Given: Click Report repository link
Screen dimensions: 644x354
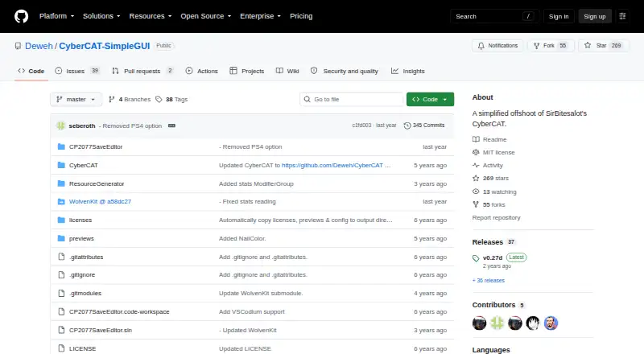Looking at the screenshot, I should (x=496, y=218).
